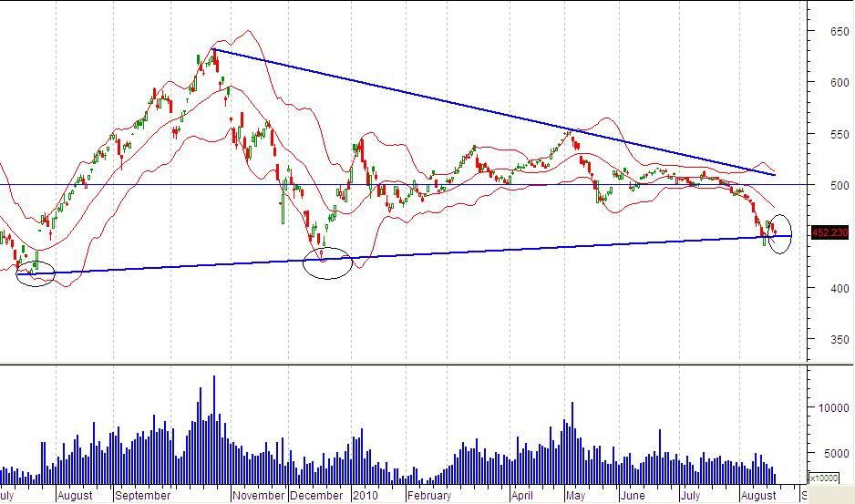Click the June label on the time axis
855x504 pixels.
(632, 496)
